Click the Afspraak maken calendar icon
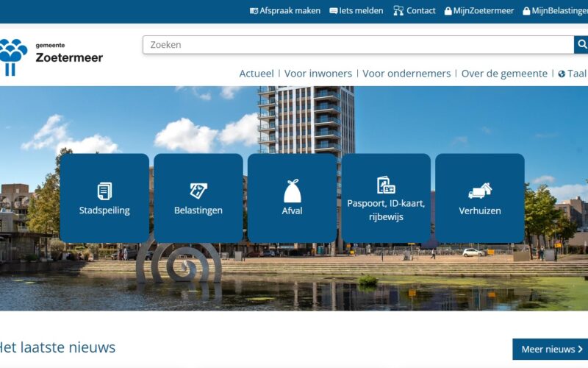This screenshot has height=368, width=588. point(254,11)
